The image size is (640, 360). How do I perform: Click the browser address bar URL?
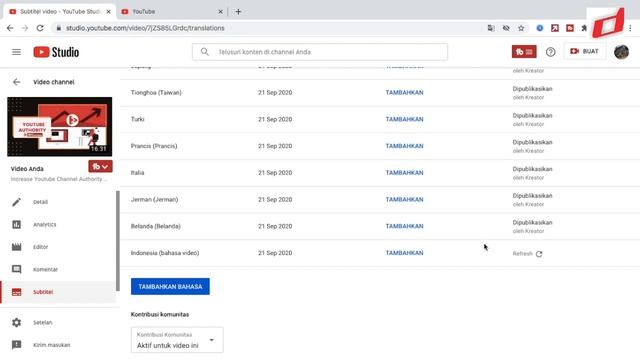[x=145, y=28]
